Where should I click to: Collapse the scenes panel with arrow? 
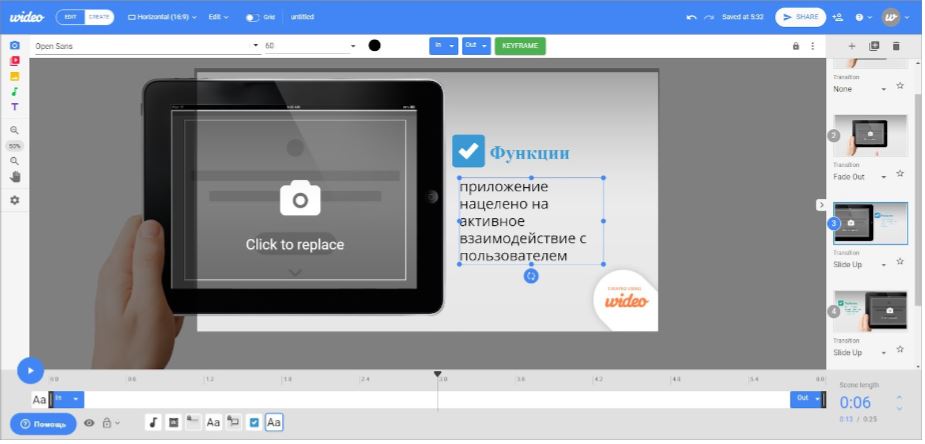coord(821,205)
